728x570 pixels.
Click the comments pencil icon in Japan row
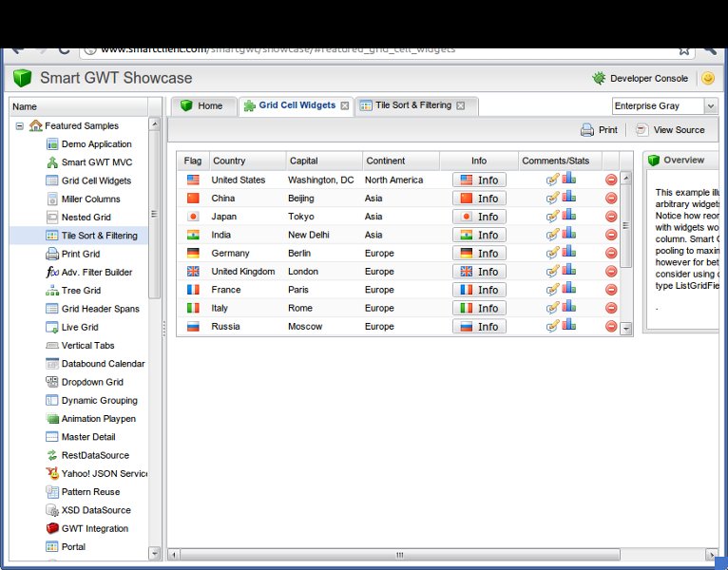point(553,217)
